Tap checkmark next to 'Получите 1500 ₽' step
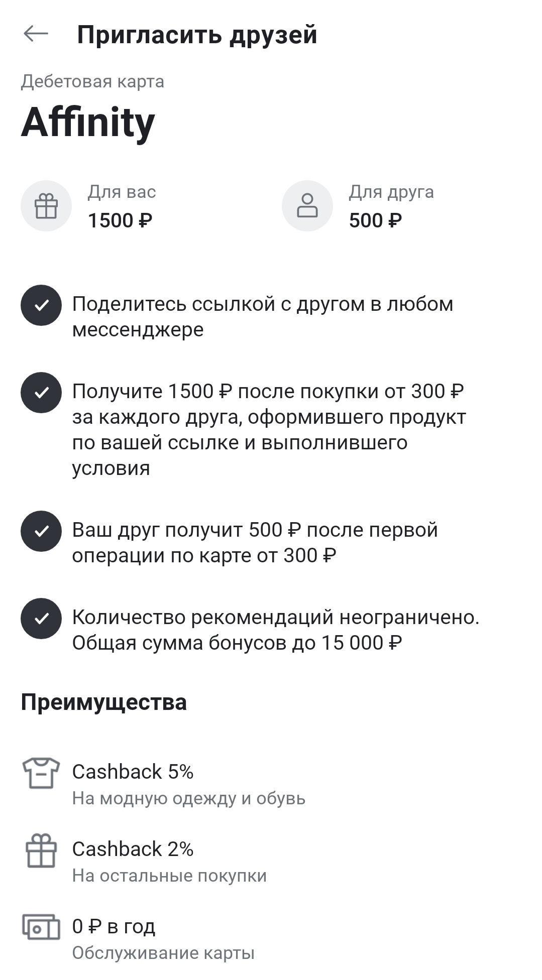 (x=41, y=393)
